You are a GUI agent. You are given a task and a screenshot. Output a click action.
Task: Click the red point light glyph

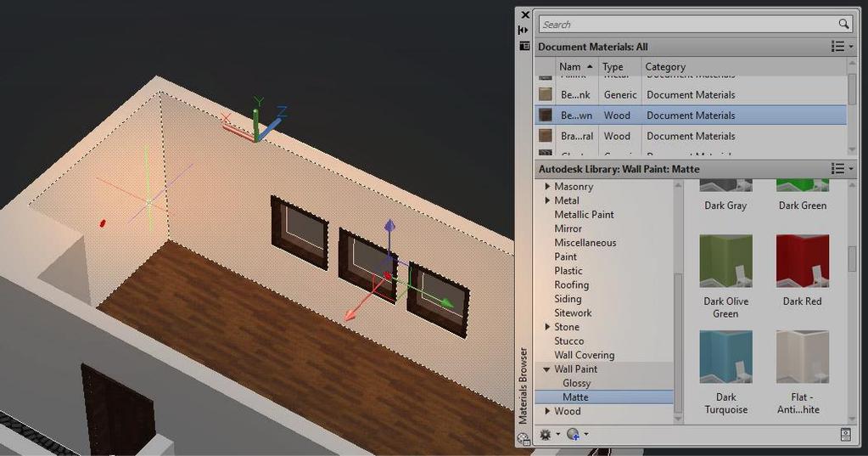(x=103, y=223)
